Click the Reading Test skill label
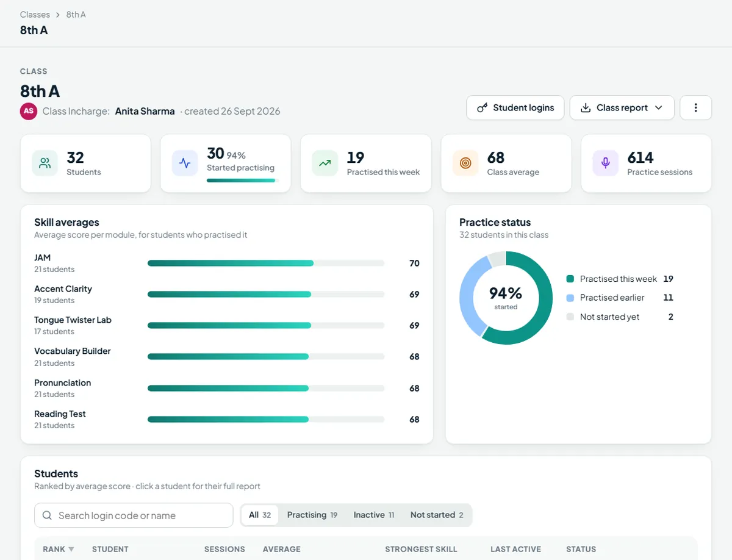Viewport: 732px width, 560px height. click(x=60, y=414)
